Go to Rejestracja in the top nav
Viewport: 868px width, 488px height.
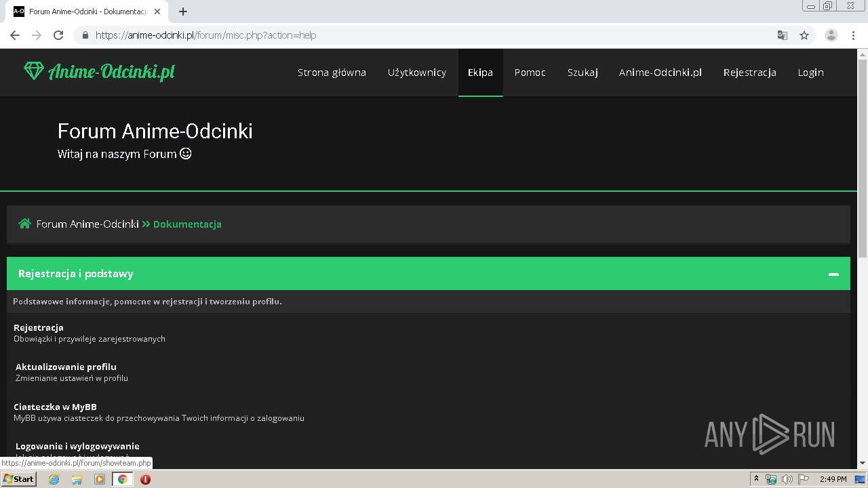coord(749,73)
